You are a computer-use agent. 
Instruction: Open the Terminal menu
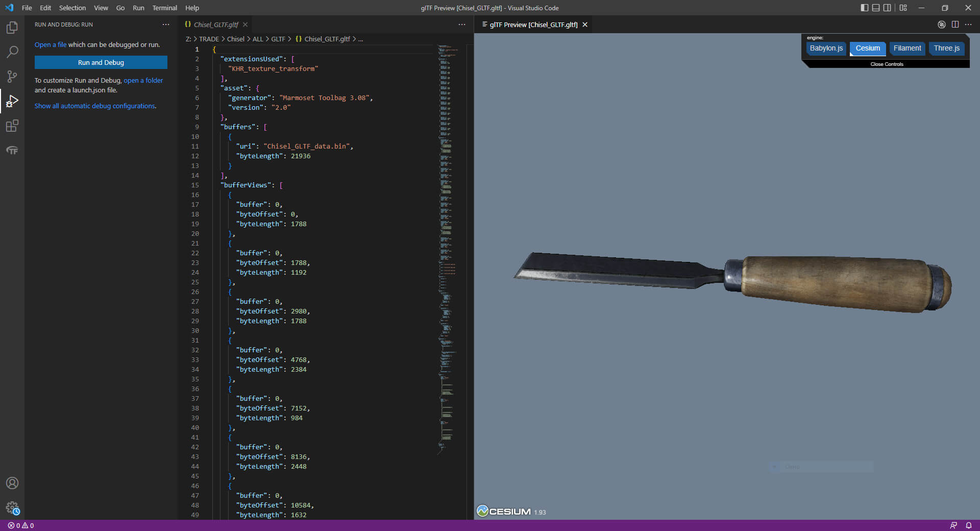[164, 8]
